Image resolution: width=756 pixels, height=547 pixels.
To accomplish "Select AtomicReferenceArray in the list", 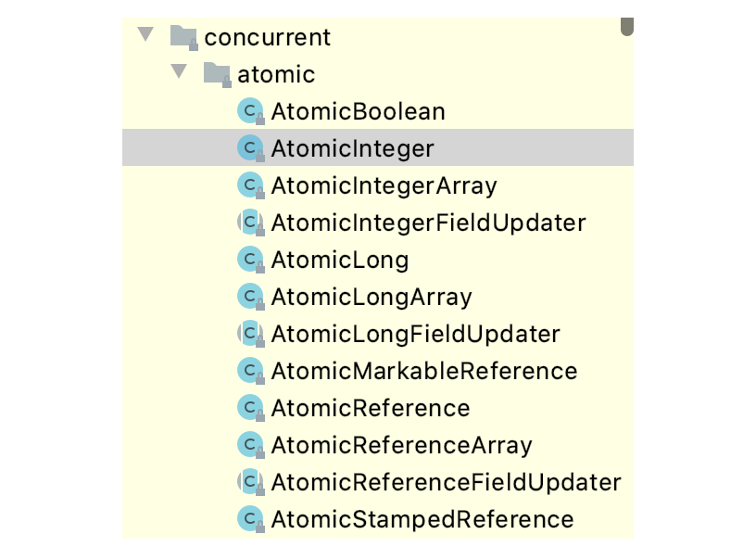I will 401,445.
